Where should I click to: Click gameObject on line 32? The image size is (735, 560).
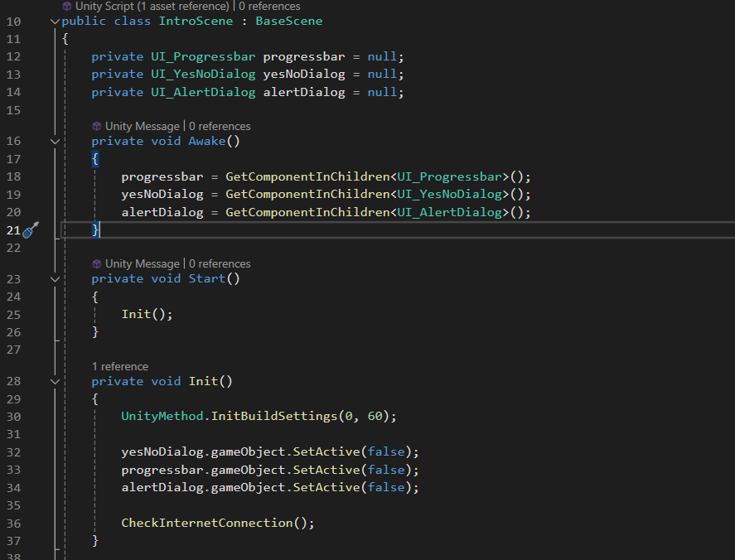click(248, 451)
